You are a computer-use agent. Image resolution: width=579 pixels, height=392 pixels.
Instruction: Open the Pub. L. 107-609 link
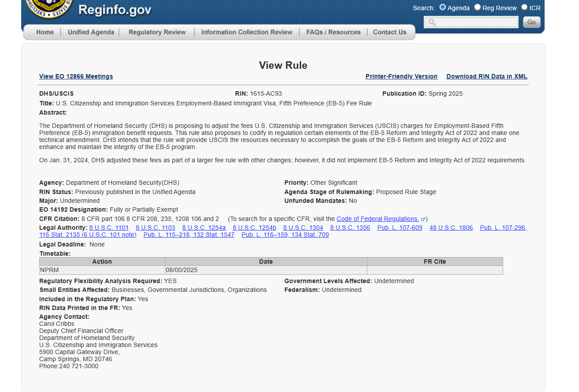pos(400,228)
